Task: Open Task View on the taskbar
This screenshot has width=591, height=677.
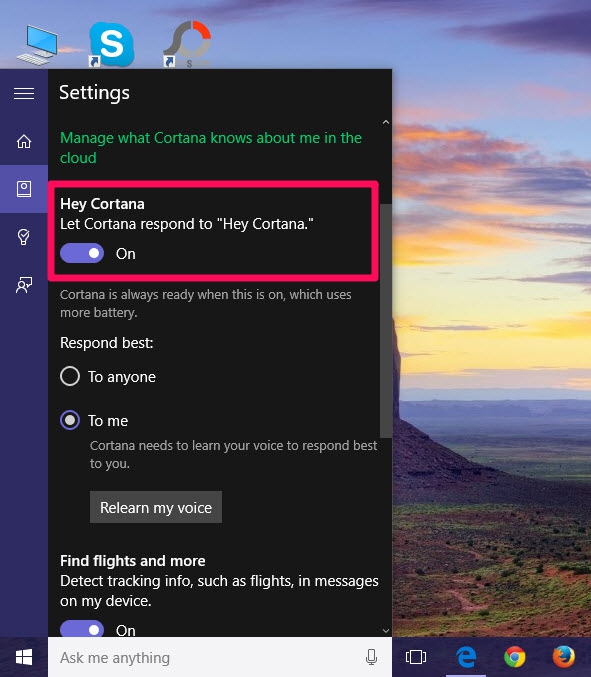Action: (x=416, y=657)
